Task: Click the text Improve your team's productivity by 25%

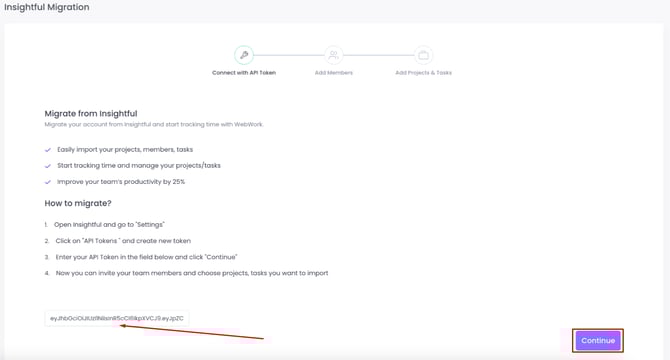Action: [121, 181]
